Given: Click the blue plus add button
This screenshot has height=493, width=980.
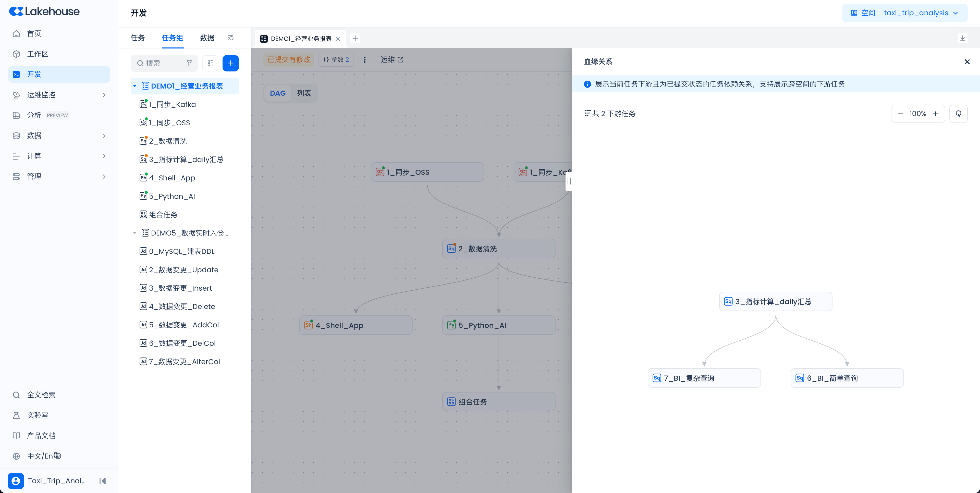Looking at the screenshot, I should [x=230, y=63].
